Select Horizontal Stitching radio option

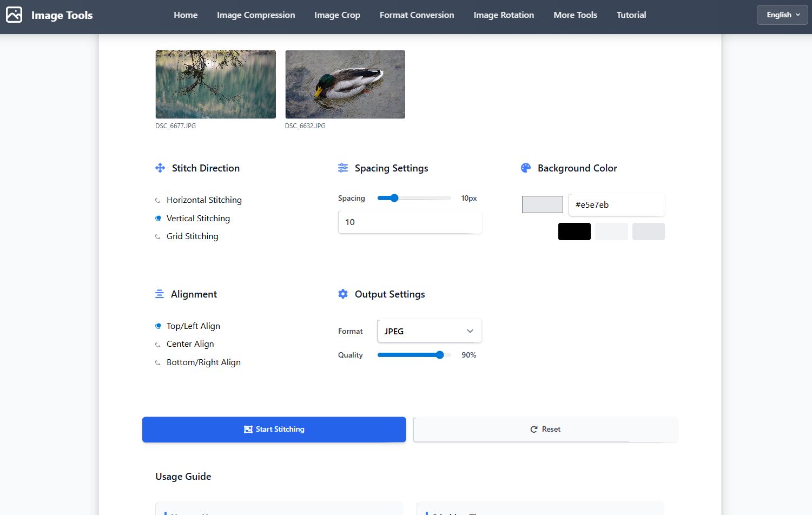coord(158,200)
